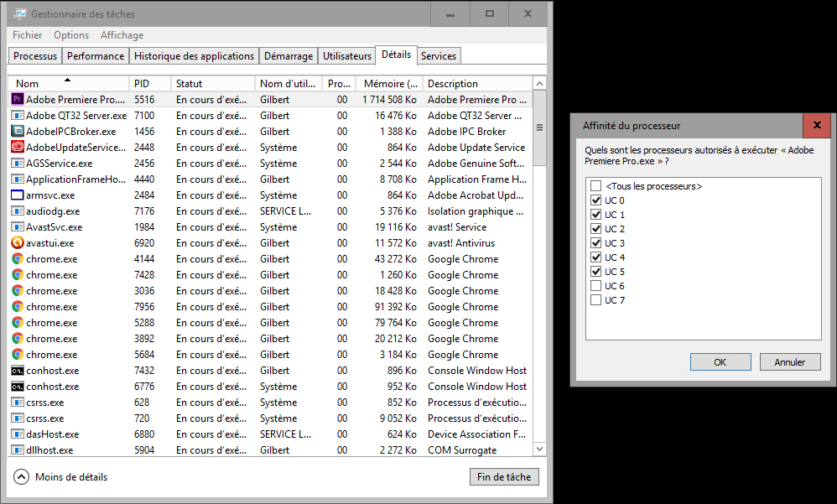Sort by the Description column header
837x504 pixels.
click(478, 83)
